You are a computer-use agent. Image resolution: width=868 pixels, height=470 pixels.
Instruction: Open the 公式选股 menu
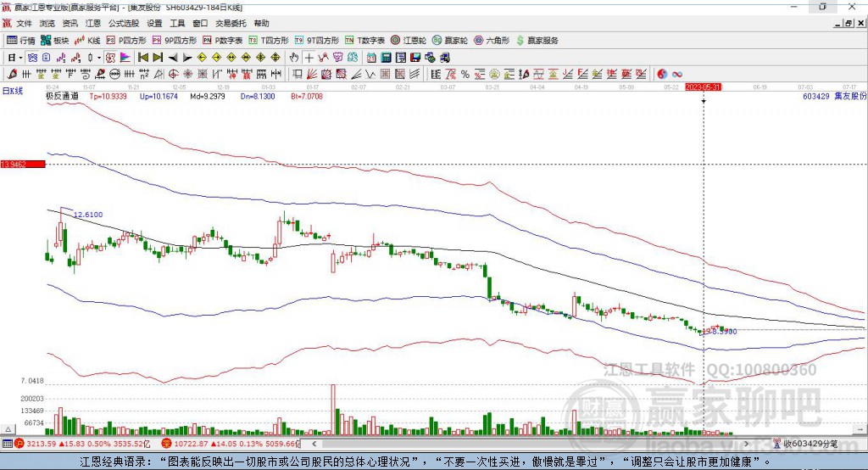[124, 23]
